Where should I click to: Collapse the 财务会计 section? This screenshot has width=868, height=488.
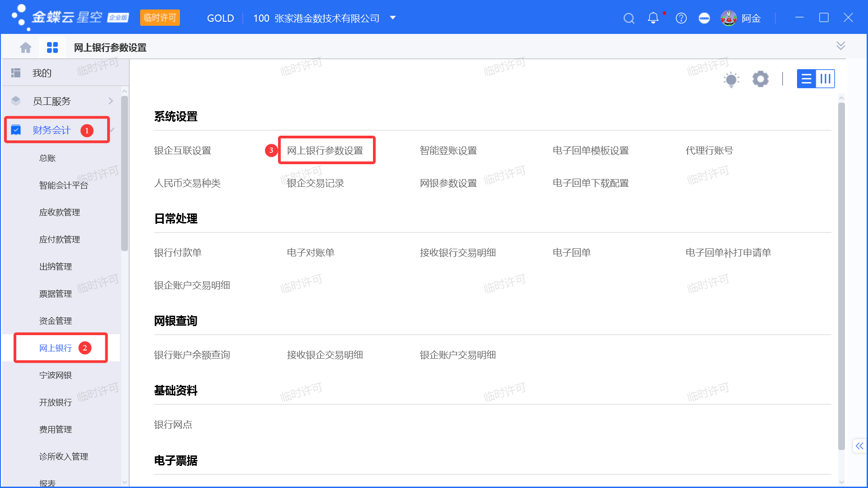[x=112, y=130]
